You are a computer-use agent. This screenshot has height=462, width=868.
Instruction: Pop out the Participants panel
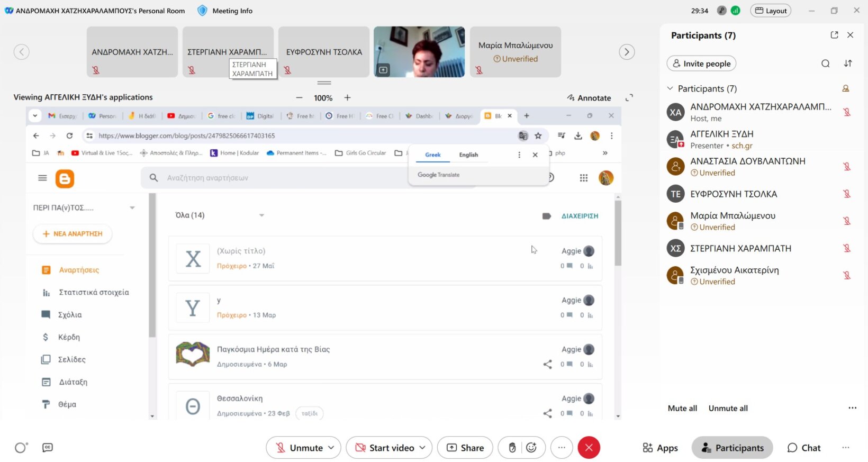click(834, 35)
